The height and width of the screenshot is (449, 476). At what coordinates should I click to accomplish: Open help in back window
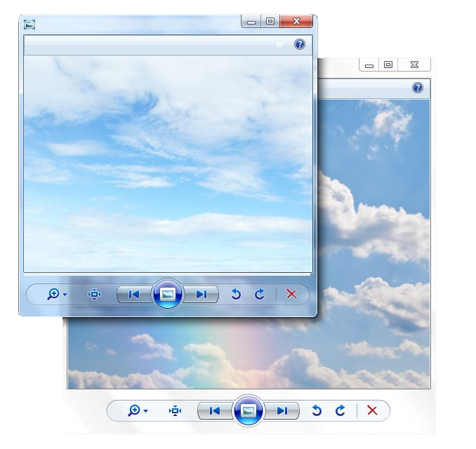[418, 88]
